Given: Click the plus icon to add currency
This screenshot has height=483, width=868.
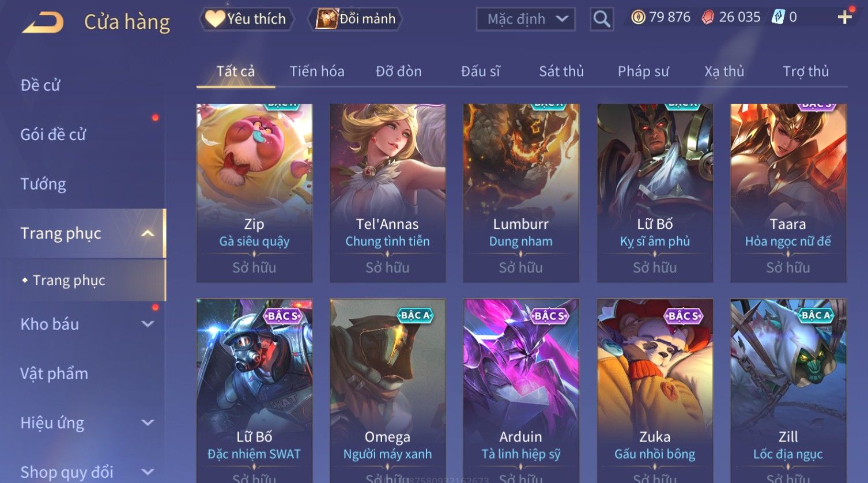Looking at the screenshot, I should tap(844, 17).
